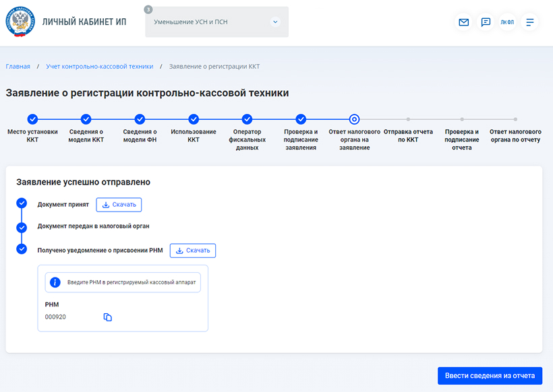Click the notification count badge showing 3
The width and height of the screenshot is (553, 392).
tap(148, 9)
